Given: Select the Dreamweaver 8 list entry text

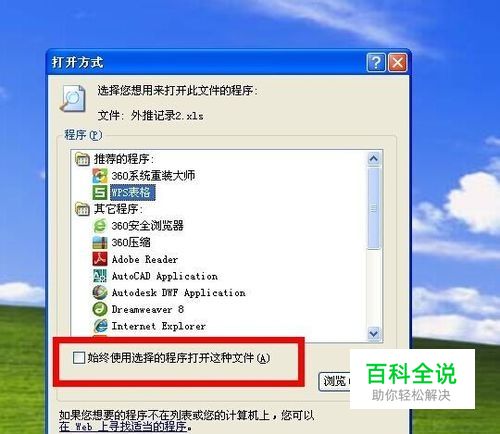Looking at the screenshot, I should coord(147,309).
